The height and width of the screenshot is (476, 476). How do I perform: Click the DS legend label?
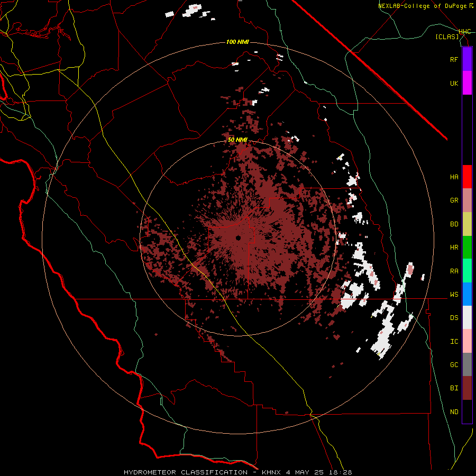pyautogui.click(x=454, y=318)
